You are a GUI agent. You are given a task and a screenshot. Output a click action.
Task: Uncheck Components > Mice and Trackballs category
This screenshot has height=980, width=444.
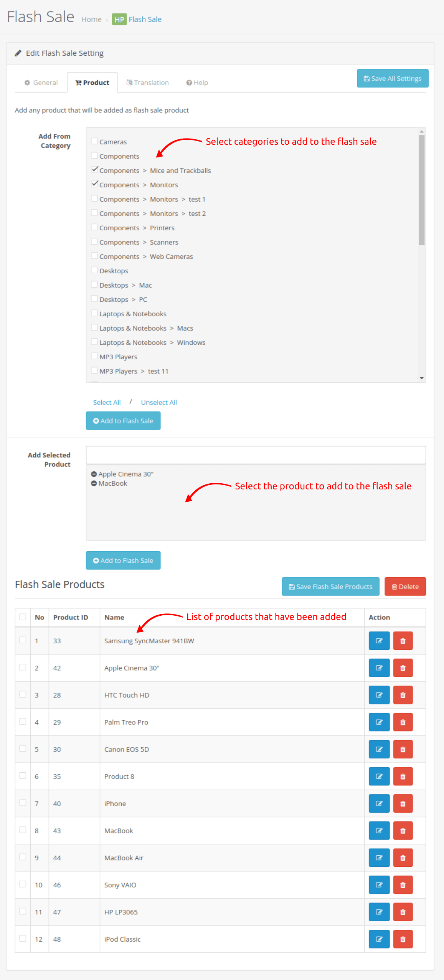pyautogui.click(x=94, y=170)
